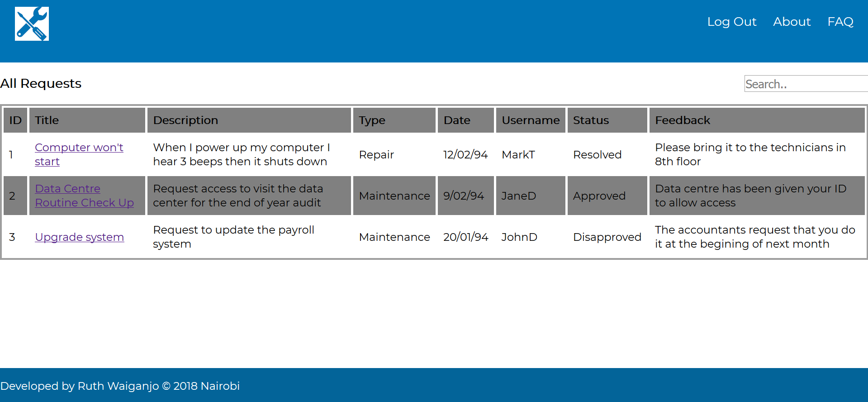Select feedback 'Please bring it to the technicians'
This screenshot has width=868, height=402.
tap(750, 154)
